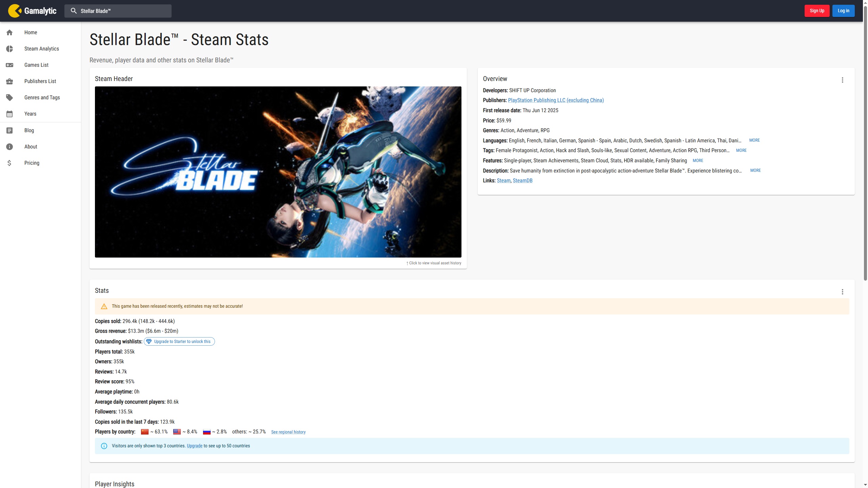
Task: Click the Pricing dollar sign icon
Action: pos(9,163)
